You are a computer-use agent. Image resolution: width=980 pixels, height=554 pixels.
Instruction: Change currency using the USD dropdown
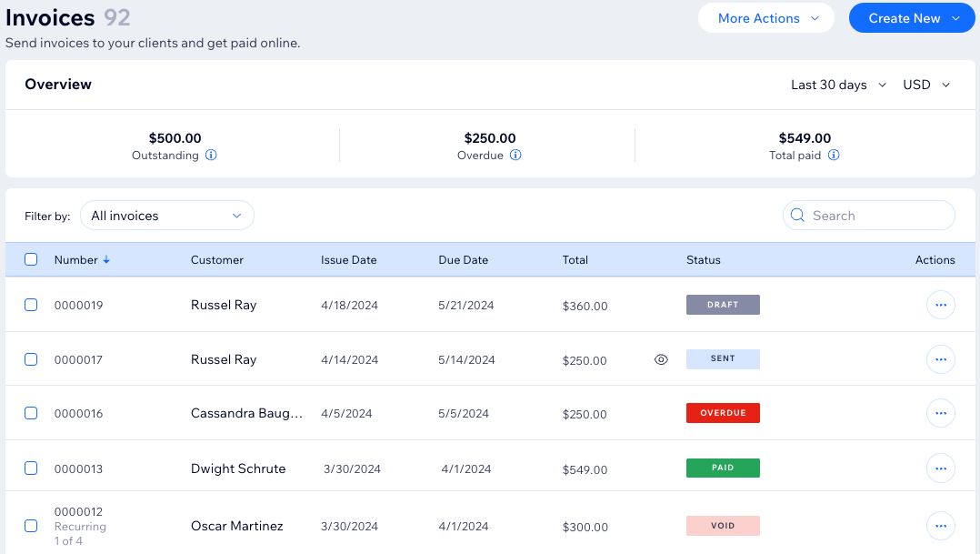(x=925, y=85)
